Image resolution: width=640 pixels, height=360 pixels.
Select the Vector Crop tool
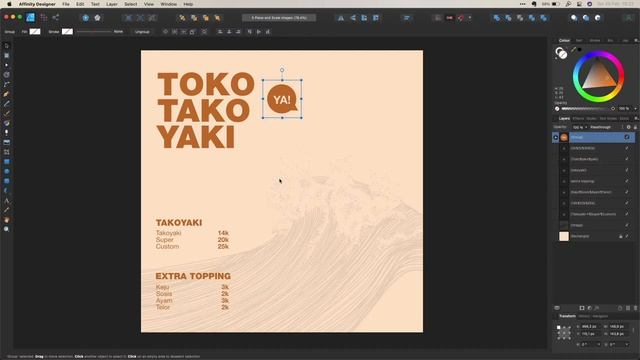(7, 152)
